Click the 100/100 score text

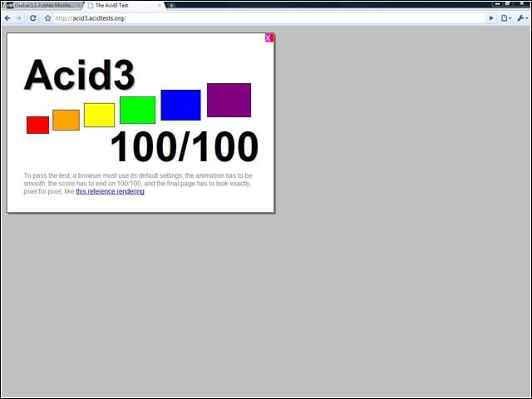[x=185, y=146]
